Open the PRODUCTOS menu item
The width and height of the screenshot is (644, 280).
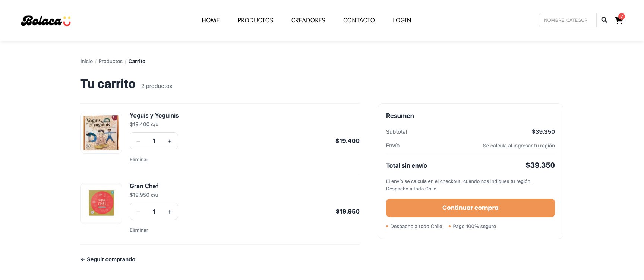tap(255, 20)
